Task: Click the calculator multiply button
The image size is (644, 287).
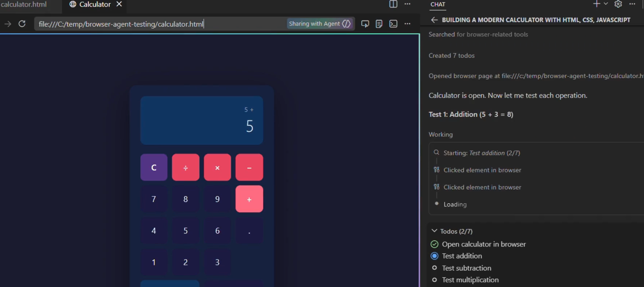Action: (217, 167)
